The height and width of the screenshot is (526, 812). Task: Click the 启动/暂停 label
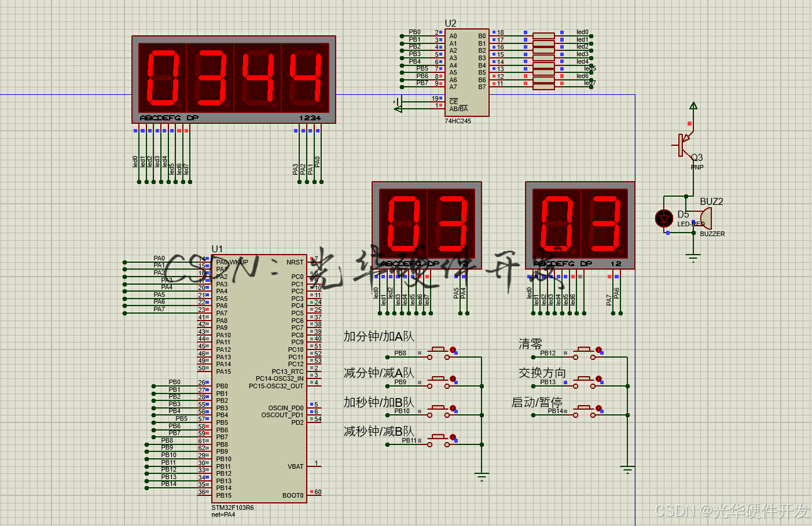[x=537, y=402]
